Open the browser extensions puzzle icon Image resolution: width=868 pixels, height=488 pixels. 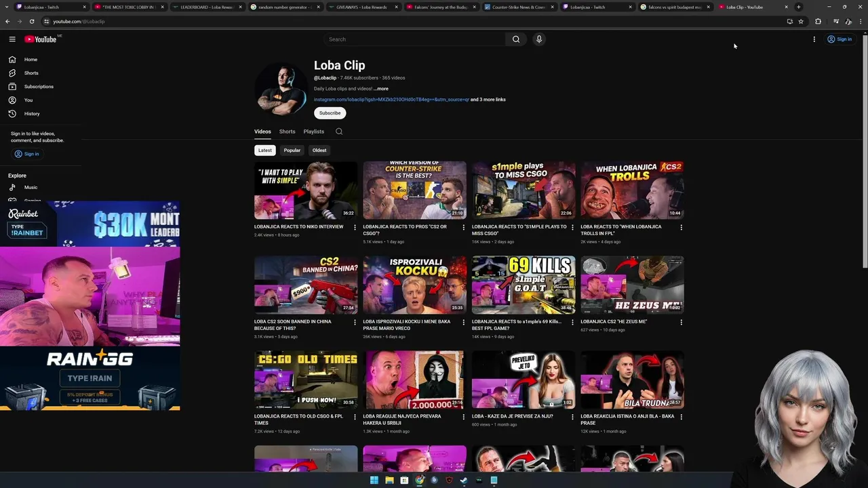818,21
